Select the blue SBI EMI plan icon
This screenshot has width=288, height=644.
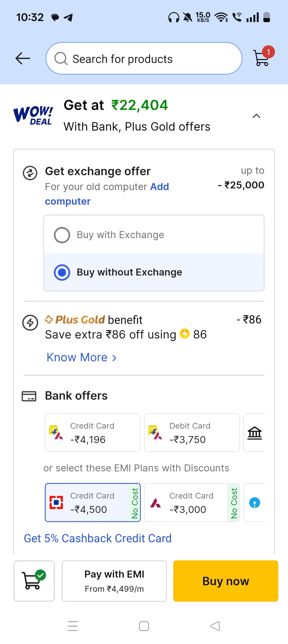254,503
